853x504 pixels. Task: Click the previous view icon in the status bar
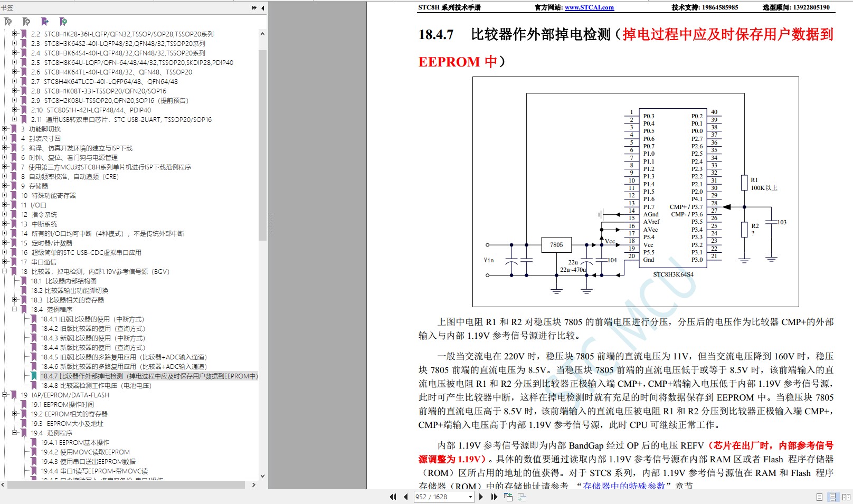point(508,497)
